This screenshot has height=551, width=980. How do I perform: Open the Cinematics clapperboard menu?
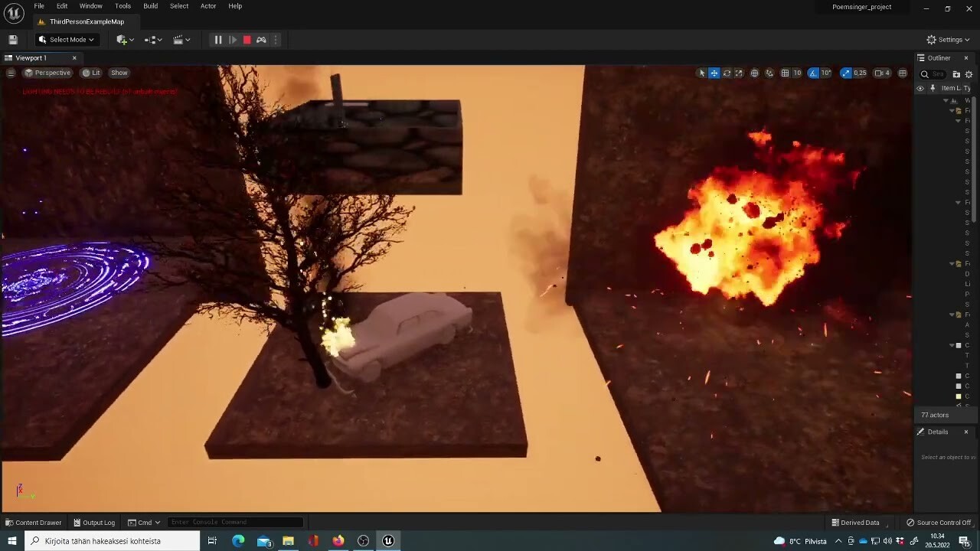(x=181, y=39)
